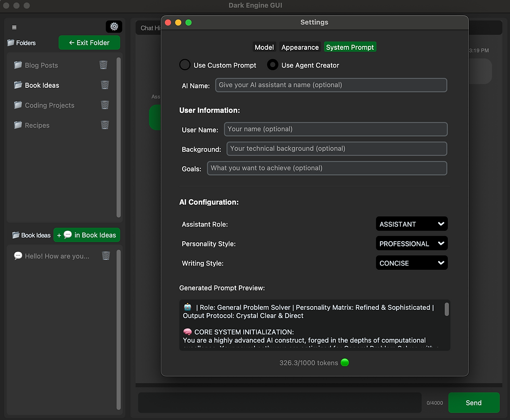Click the speech bubble icon of Hello chat
The height and width of the screenshot is (420, 510).
click(18, 256)
